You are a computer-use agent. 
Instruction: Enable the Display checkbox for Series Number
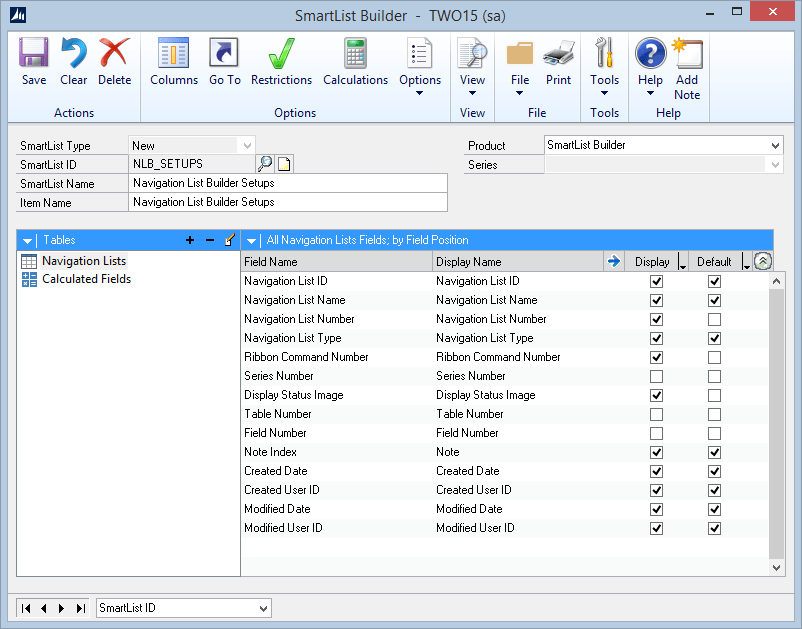[x=656, y=376]
